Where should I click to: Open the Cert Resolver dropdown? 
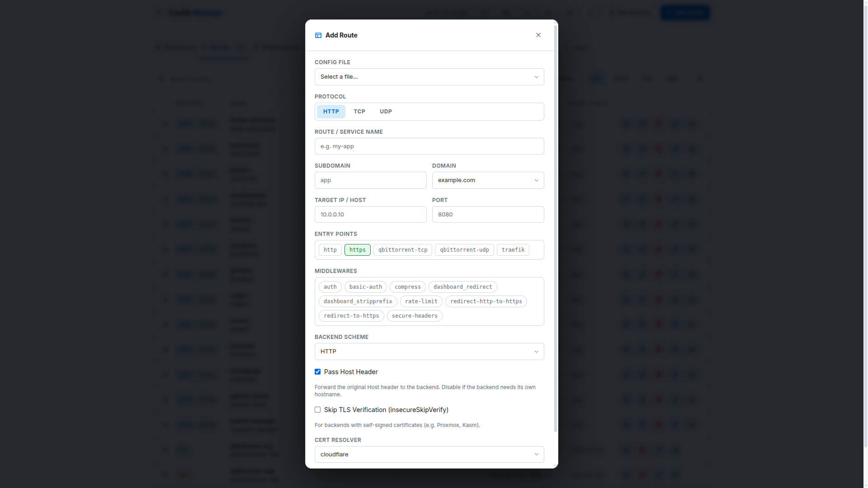click(429, 455)
